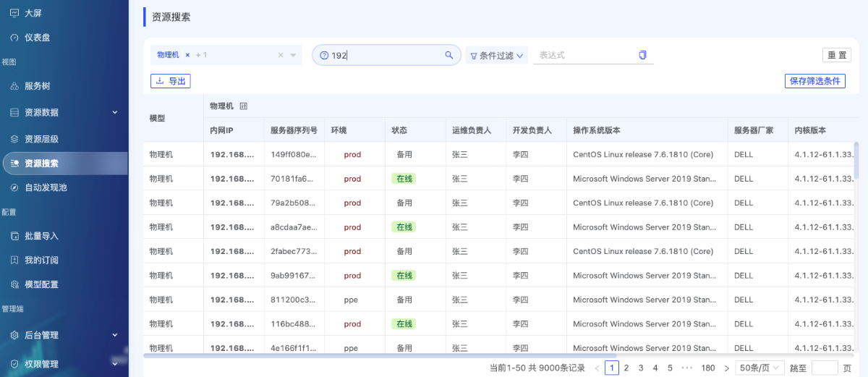Click the search magnifier icon

(448, 55)
